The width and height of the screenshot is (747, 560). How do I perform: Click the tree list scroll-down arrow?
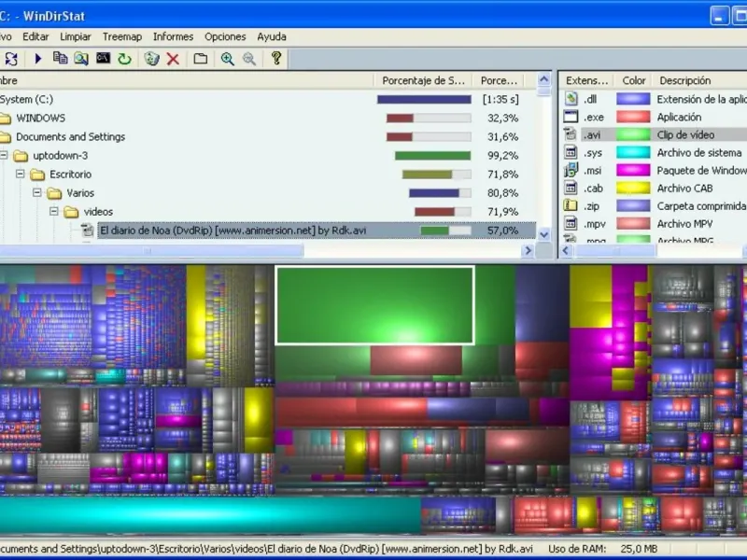[x=544, y=234]
